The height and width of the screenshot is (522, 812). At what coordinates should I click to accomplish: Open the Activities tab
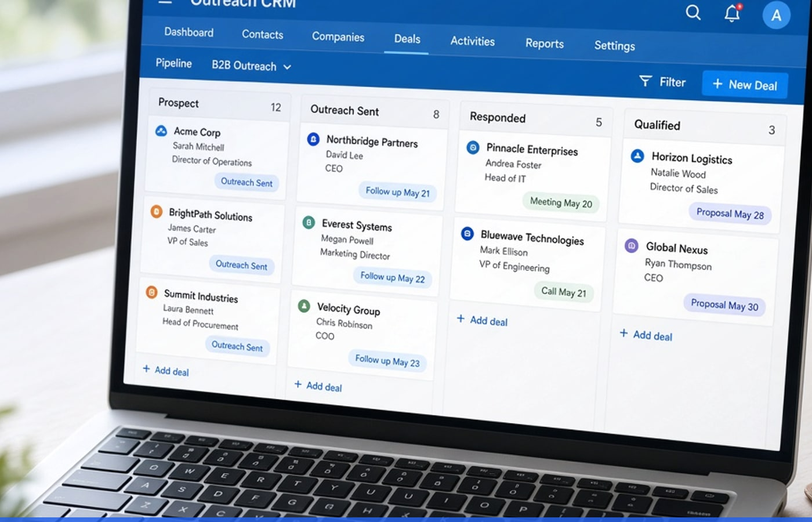pyautogui.click(x=473, y=41)
